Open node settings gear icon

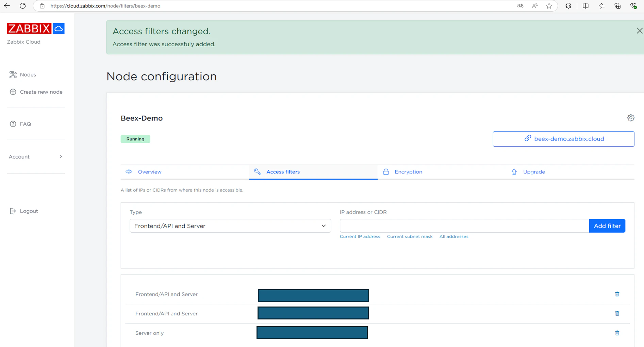click(x=631, y=118)
